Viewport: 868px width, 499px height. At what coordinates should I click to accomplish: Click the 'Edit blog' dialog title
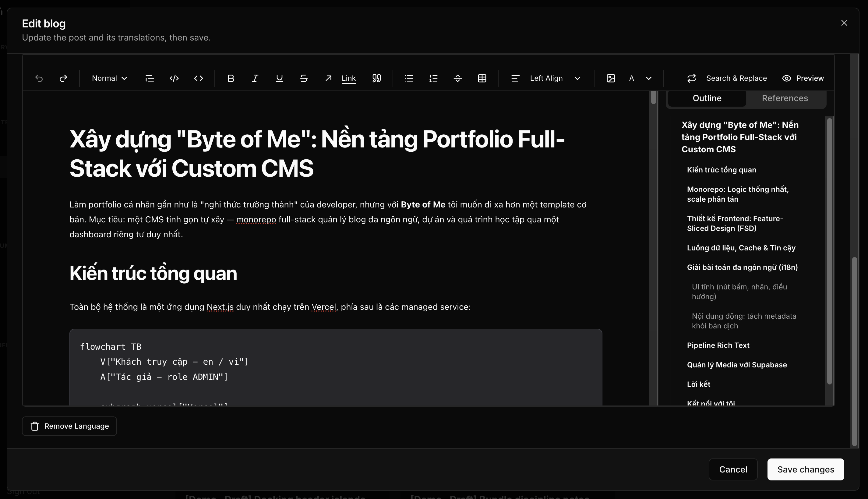44,24
